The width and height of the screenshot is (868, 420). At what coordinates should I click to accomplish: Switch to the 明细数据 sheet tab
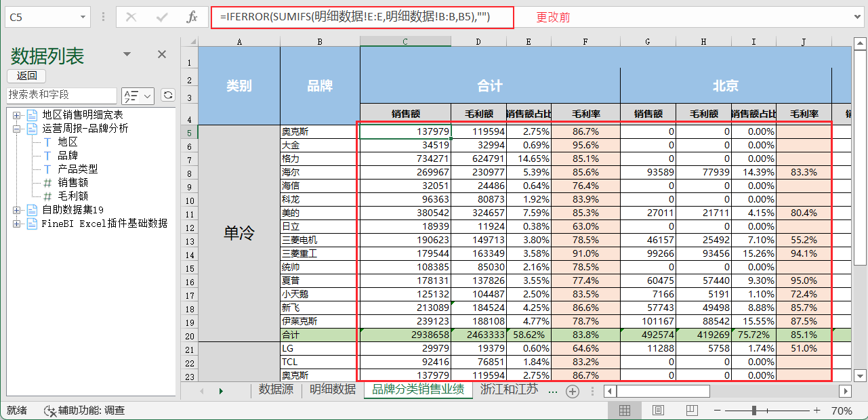point(333,390)
